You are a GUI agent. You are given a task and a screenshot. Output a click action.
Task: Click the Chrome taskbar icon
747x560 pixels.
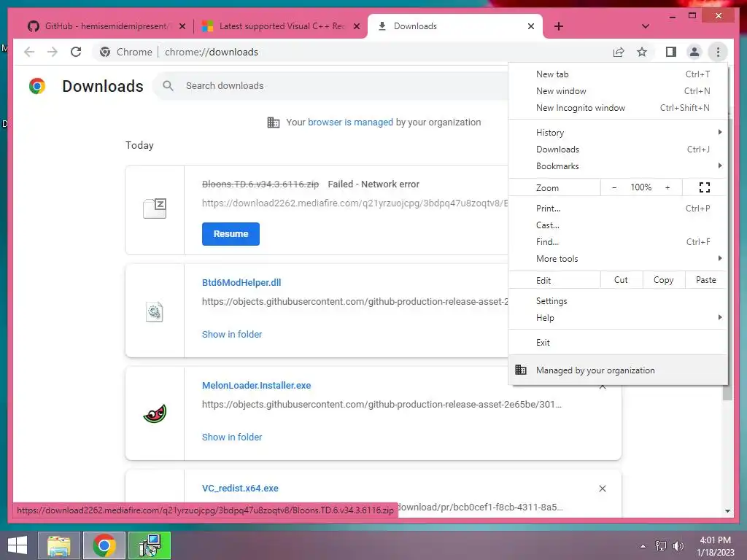[x=104, y=545]
